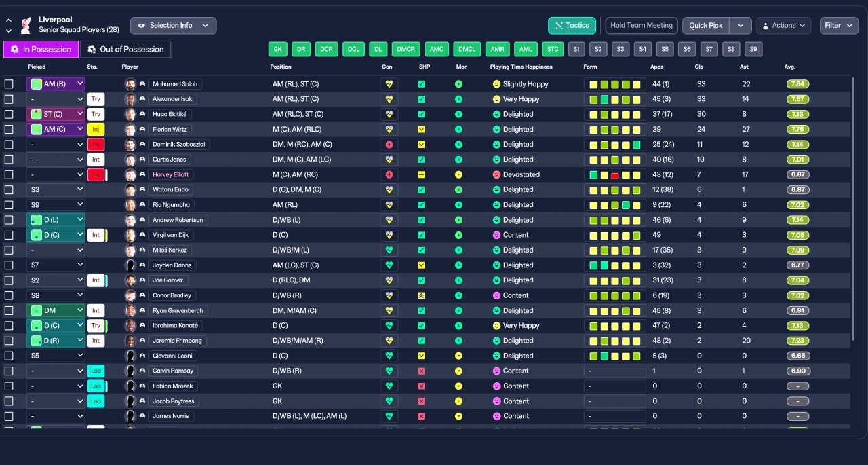Click Ibrahima Konaté's condition heart icon
This screenshot has height=465, width=868.
click(x=389, y=325)
